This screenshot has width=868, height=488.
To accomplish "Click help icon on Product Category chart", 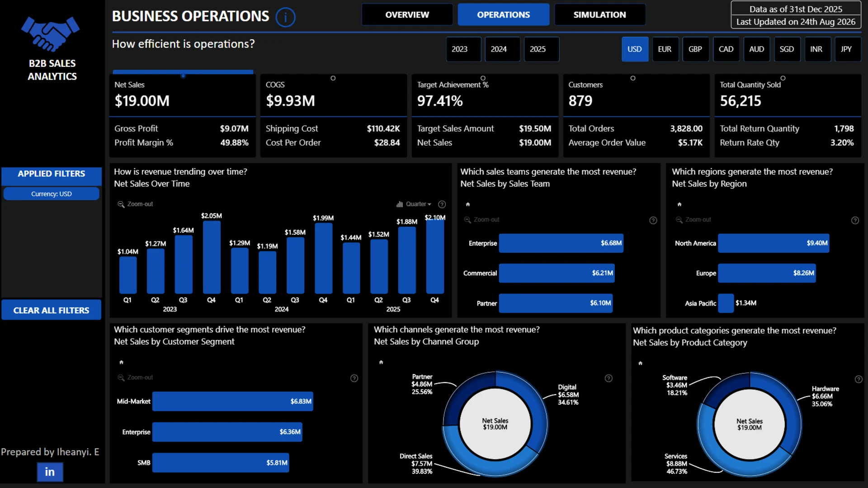I will (x=859, y=379).
